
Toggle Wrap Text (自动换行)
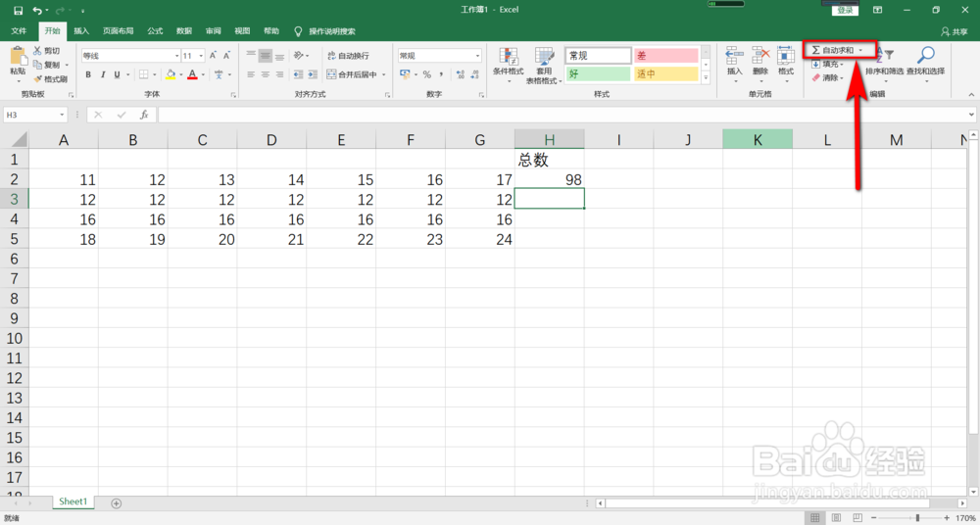coord(349,56)
